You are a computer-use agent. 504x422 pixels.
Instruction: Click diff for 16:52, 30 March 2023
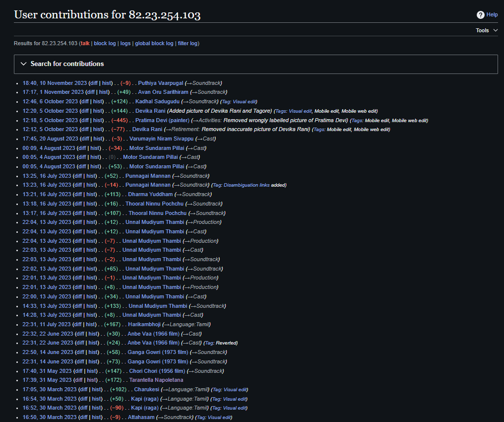[83, 408]
